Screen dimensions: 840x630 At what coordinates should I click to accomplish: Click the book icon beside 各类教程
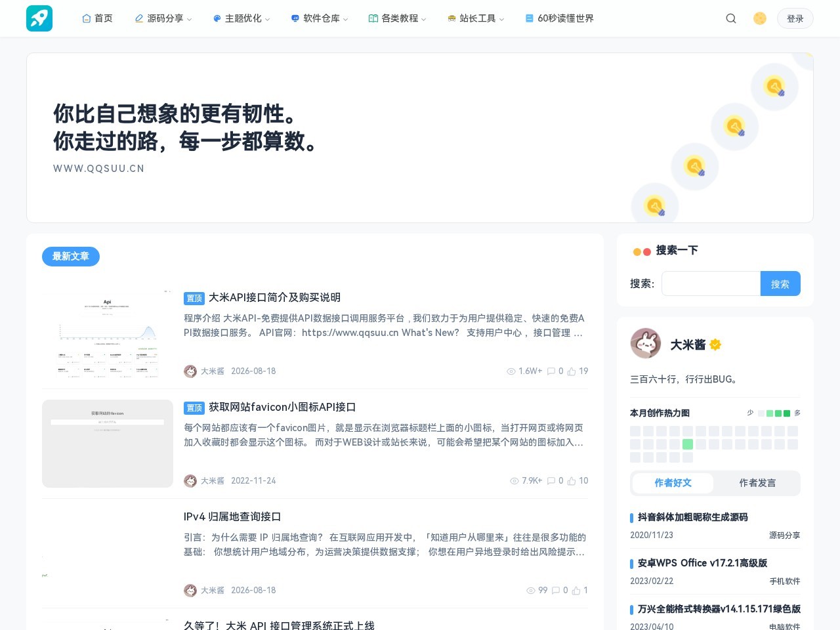(373, 18)
